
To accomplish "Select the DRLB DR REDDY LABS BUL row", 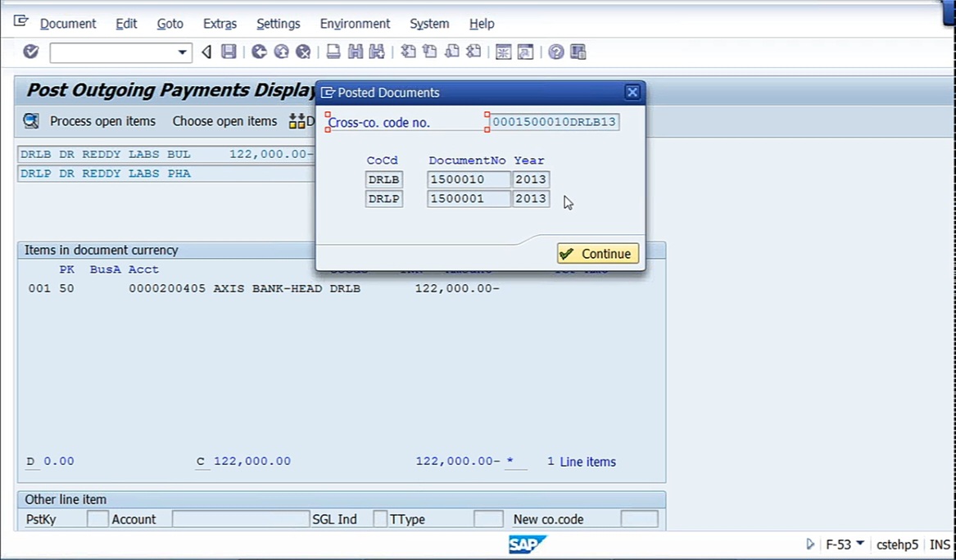I will [166, 154].
